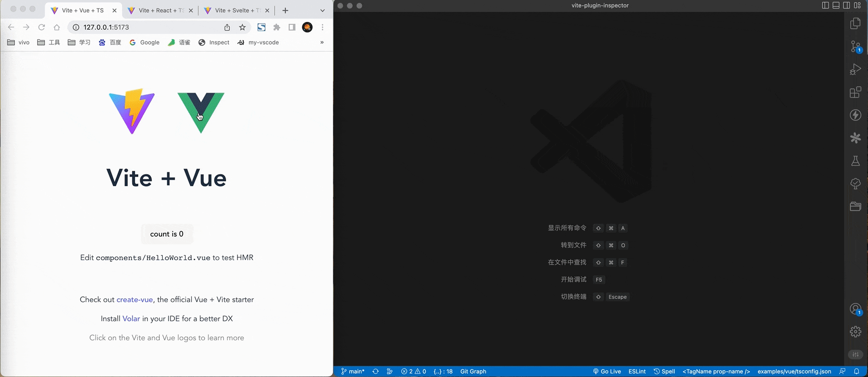868x377 pixels.
Task: Go to the browser home page
Action: [x=57, y=27]
